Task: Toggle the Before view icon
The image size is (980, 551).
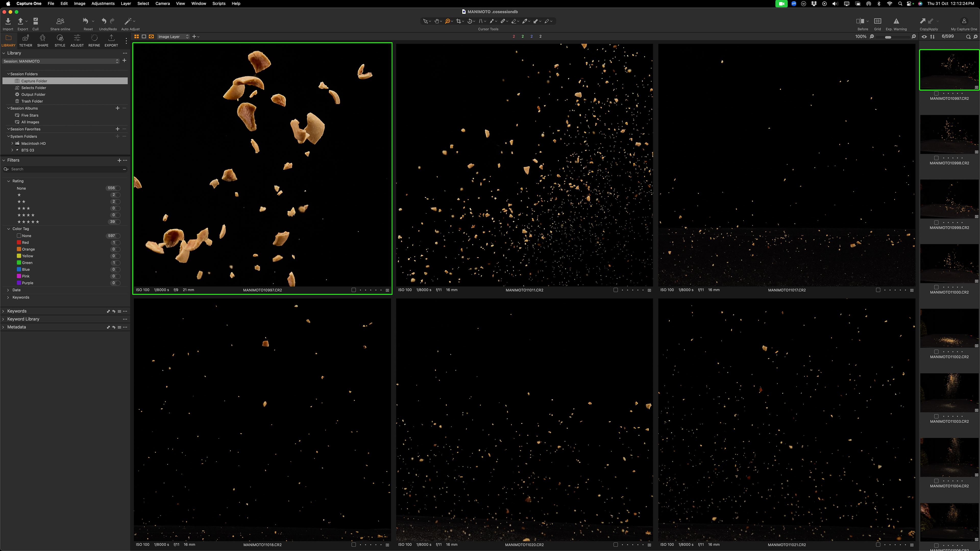Action: pyautogui.click(x=860, y=21)
